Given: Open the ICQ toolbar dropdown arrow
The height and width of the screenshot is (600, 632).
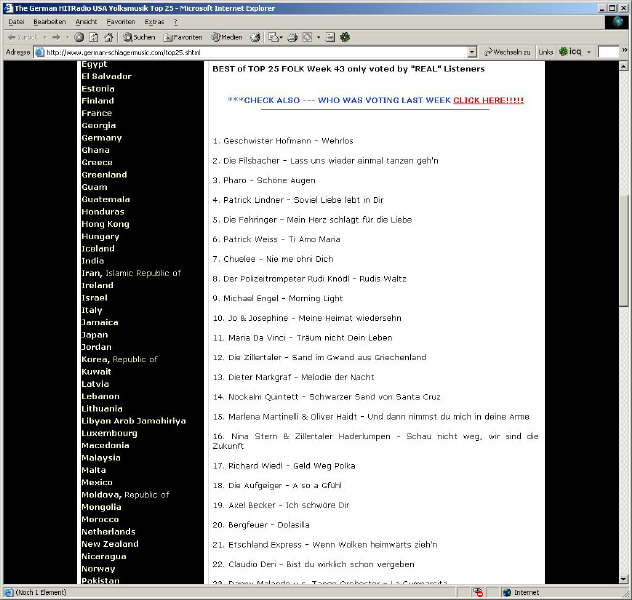Looking at the screenshot, I should pos(589,52).
